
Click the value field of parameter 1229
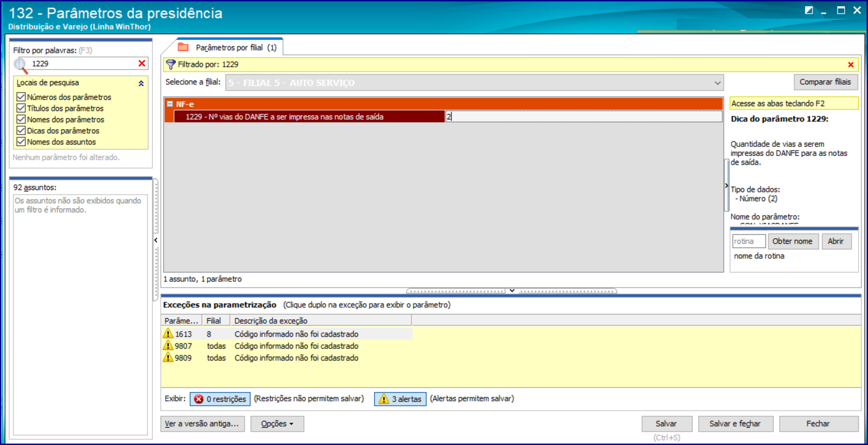tap(584, 116)
